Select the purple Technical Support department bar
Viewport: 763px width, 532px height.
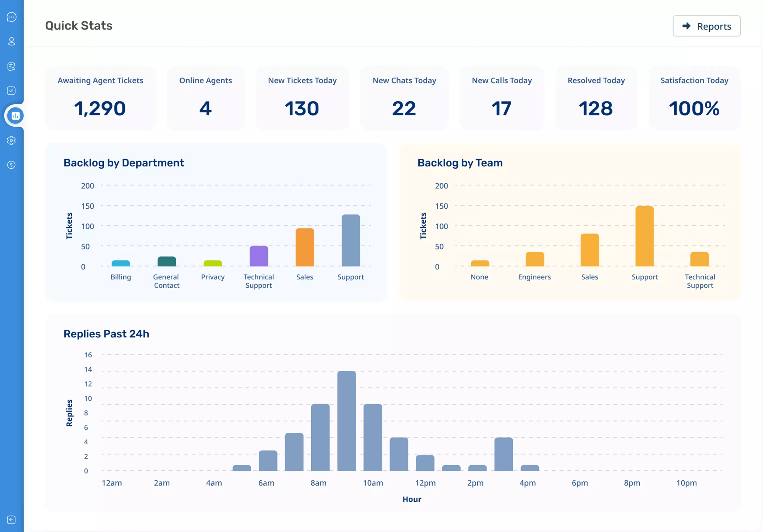coord(259,256)
